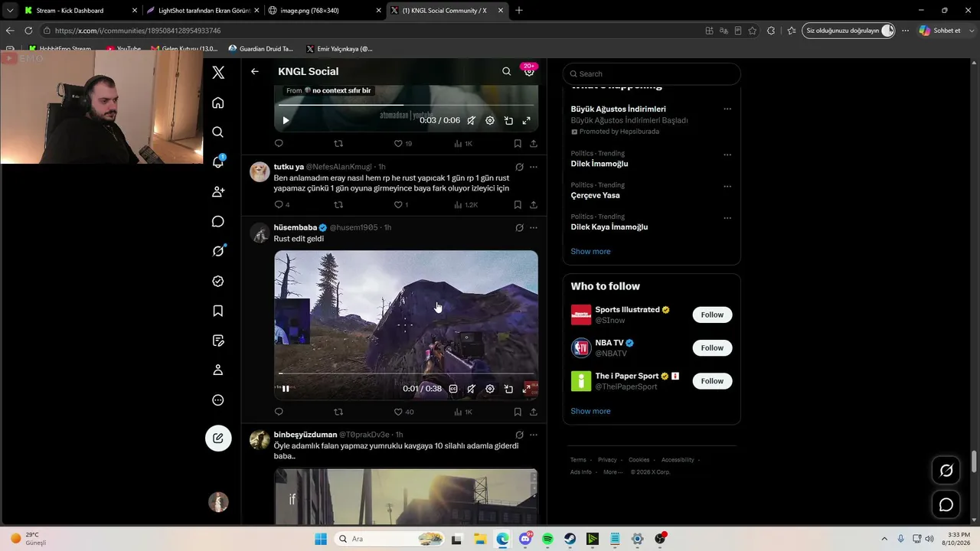Open more options on binbeşyüzduman's post
The height and width of the screenshot is (551, 980).
point(533,435)
